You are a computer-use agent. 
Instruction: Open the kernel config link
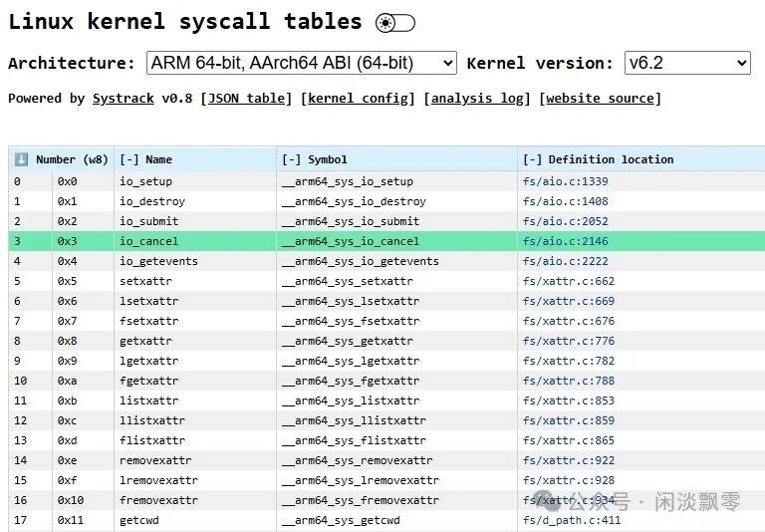(358, 99)
